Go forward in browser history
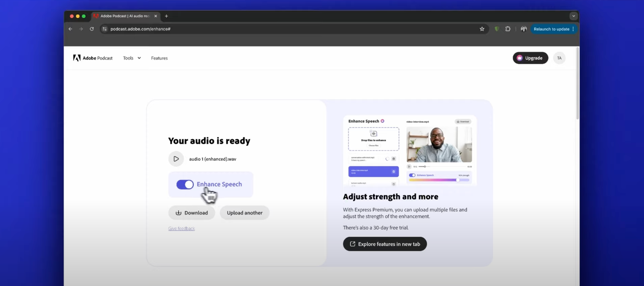This screenshot has width=644, height=286. pyautogui.click(x=81, y=29)
